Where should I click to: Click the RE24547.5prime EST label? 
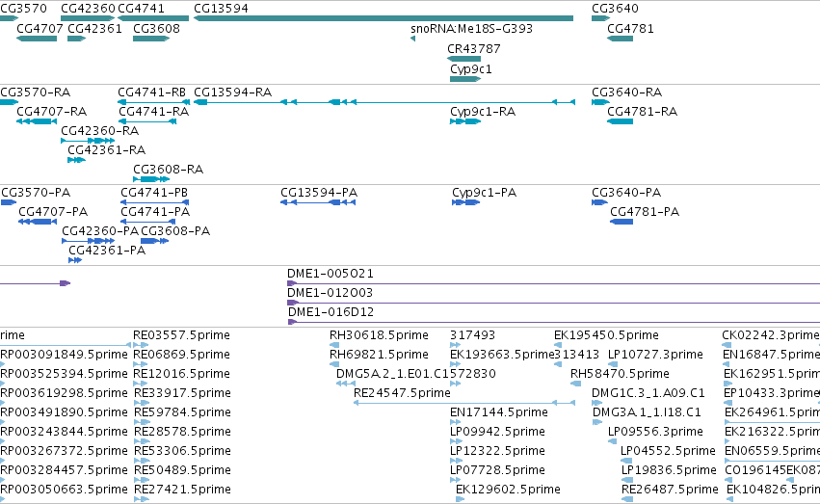[402, 394]
